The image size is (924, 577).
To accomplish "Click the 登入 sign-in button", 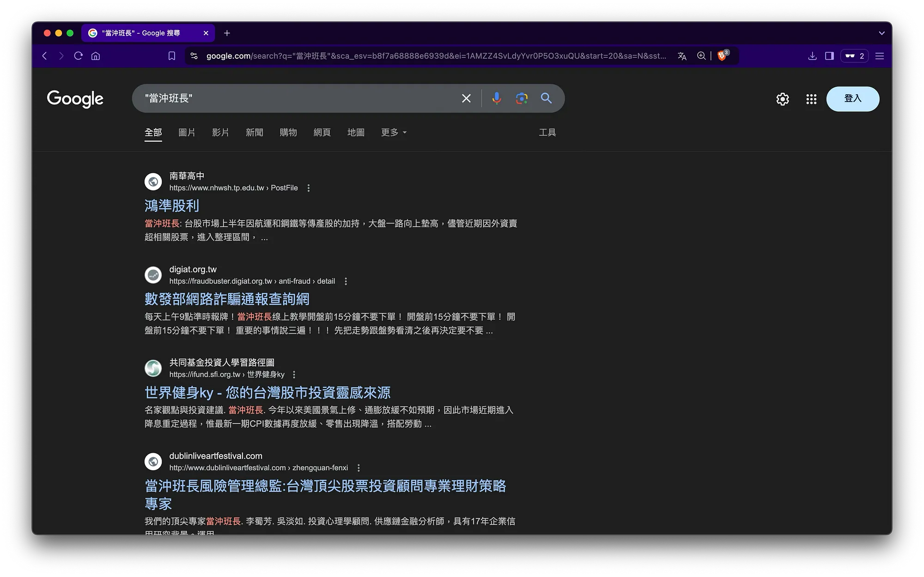I will click(852, 99).
